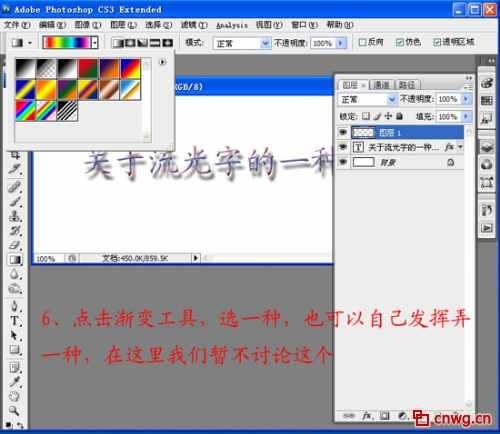This screenshot has width=500, height=434.
Task: Open Styles panel fx dock icon
Action: [486, 118]
